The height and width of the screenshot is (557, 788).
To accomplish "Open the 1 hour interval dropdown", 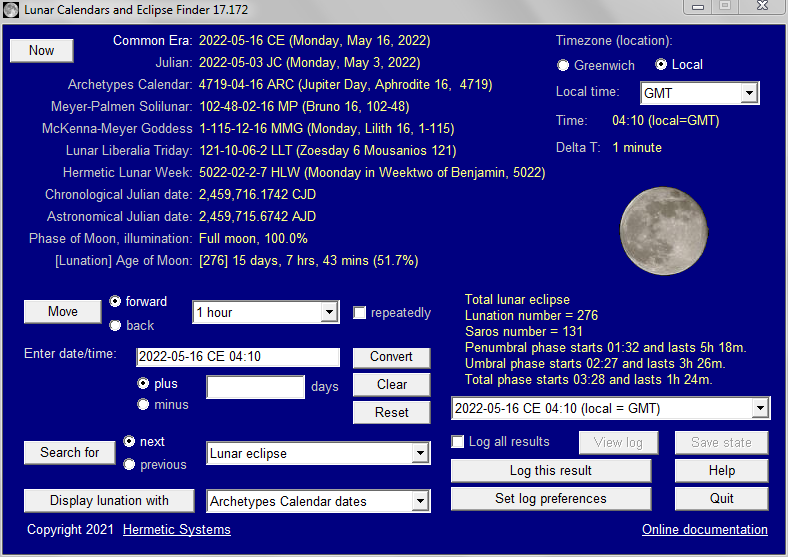I will [329, 312].
